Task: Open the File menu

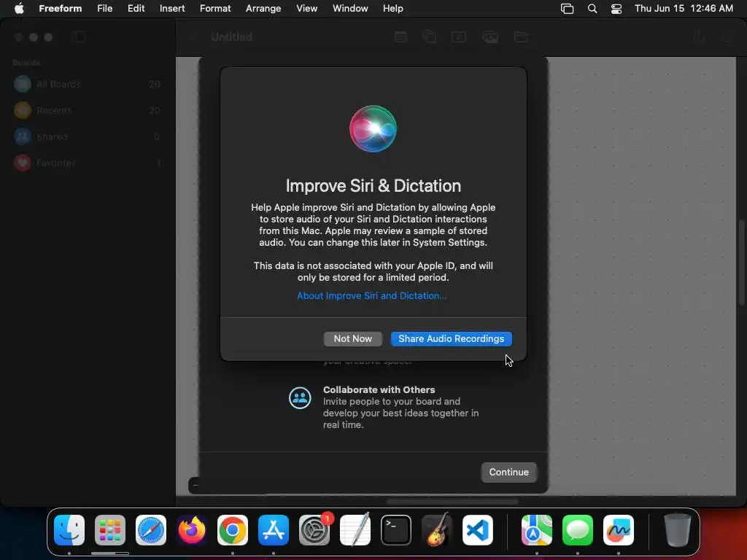Action: (105, 8)
